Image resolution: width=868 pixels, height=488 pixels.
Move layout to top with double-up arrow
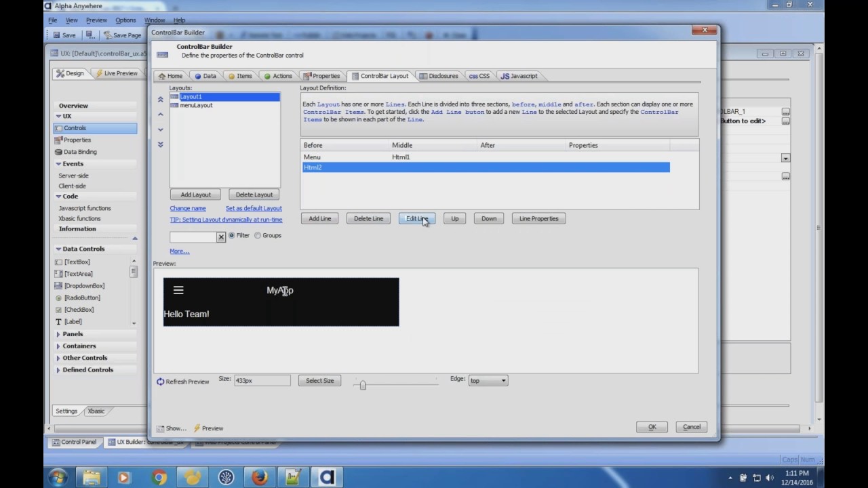[161, 100]
